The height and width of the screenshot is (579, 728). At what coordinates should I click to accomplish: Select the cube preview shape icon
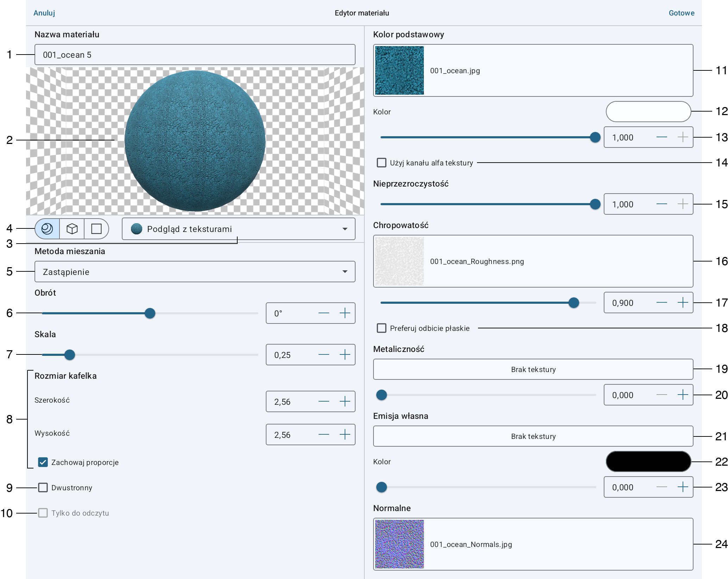click(72, 229)
